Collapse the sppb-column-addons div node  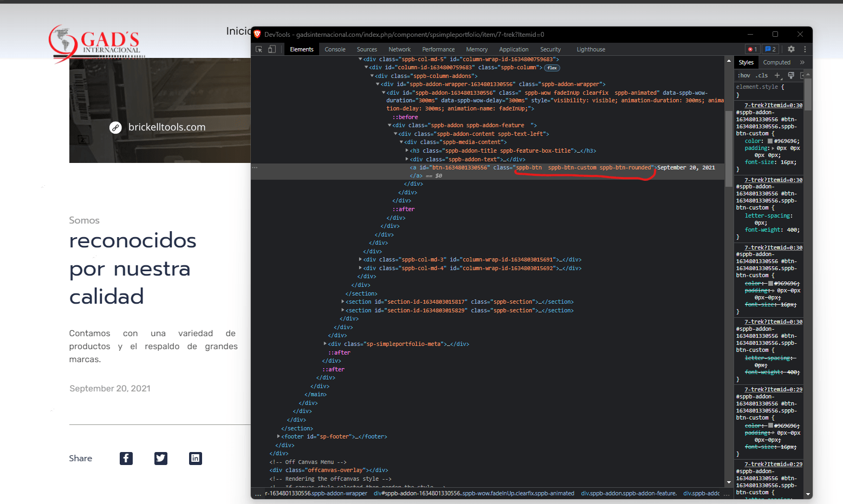coord(372,76)
